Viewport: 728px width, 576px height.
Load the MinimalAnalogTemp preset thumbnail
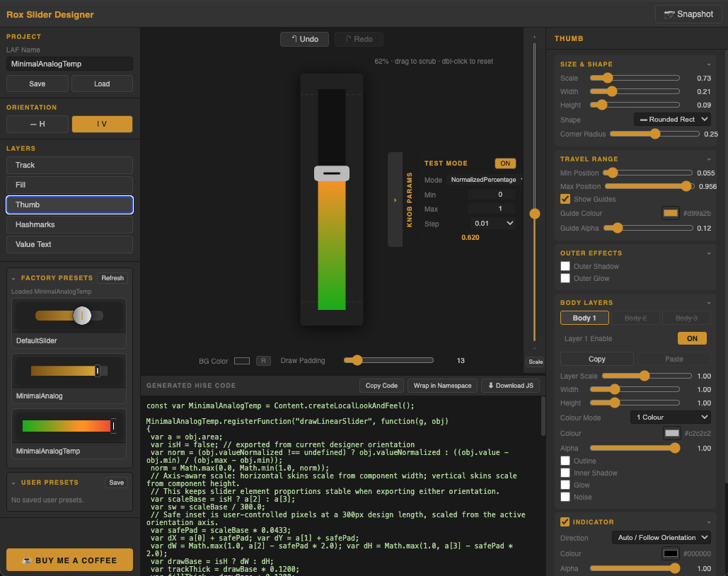coord(69,426)
